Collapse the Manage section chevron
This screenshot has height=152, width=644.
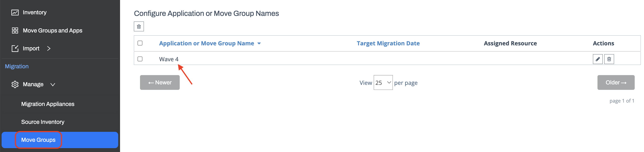(x=53, y=84)
